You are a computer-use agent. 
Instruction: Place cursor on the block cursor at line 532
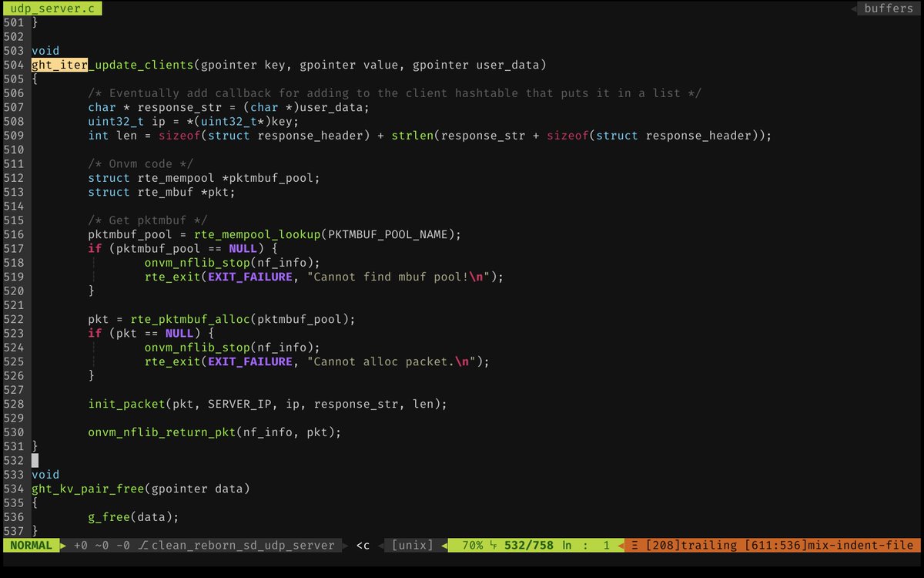(x=35, y=460)
